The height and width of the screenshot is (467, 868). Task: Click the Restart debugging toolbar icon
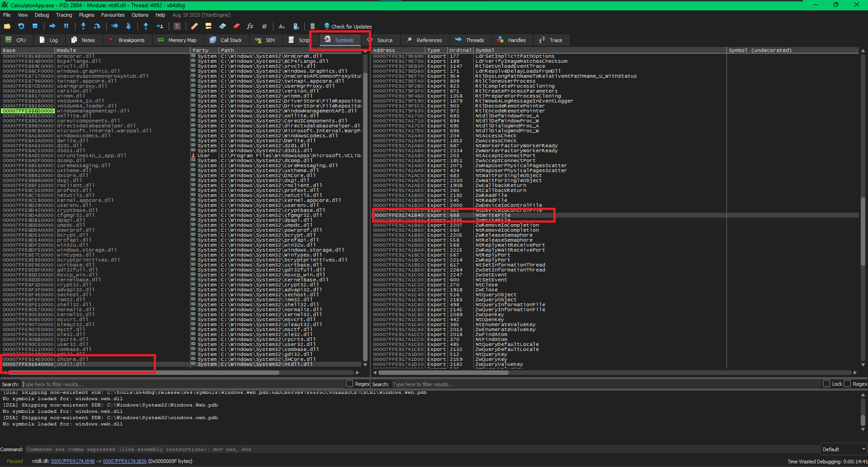(x=21, y=27)
